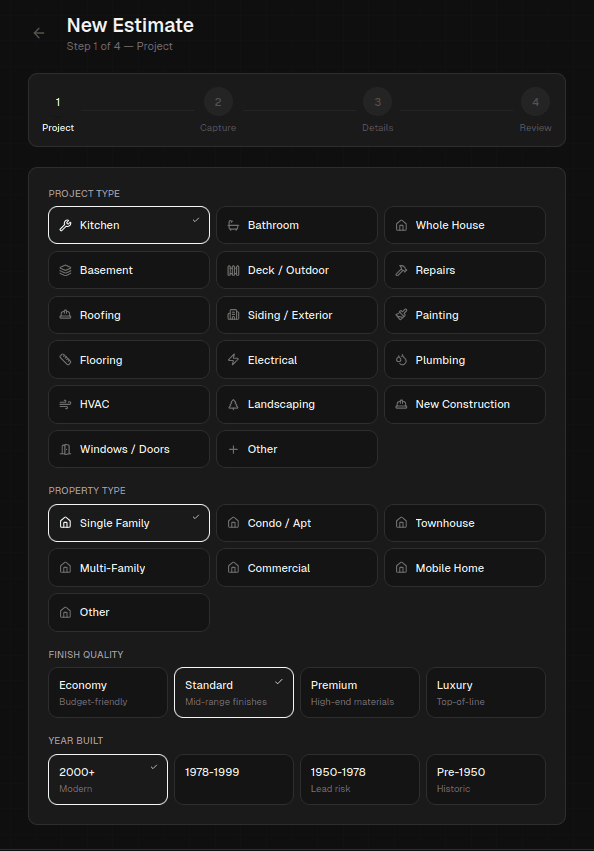
Task: Click the pipe icon on Plumbing
Action: tap(402, 359)
